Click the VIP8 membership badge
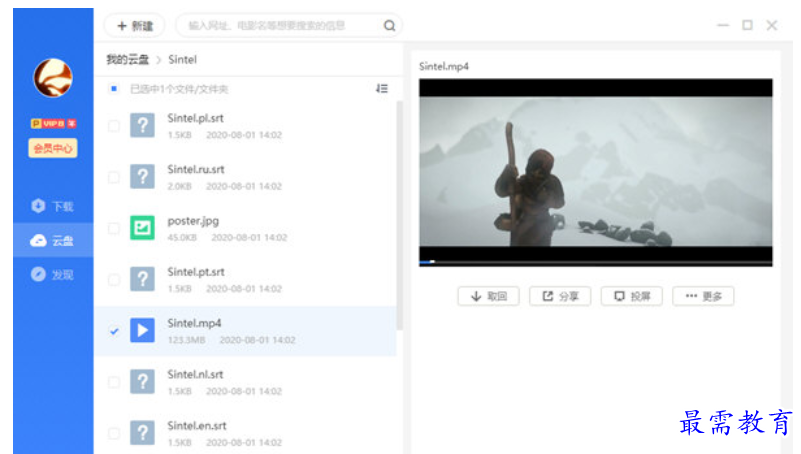This screenshot has height=454, width=801. [x=53, y=124]
